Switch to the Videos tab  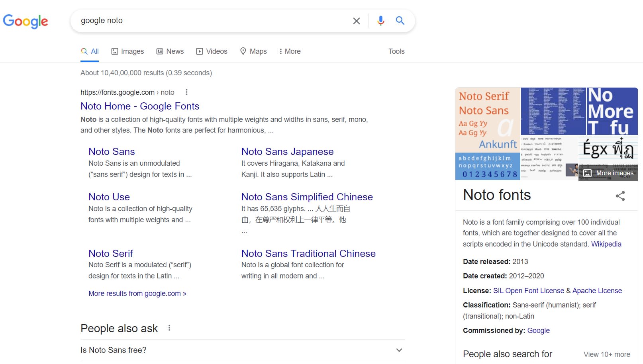[212, 51]
